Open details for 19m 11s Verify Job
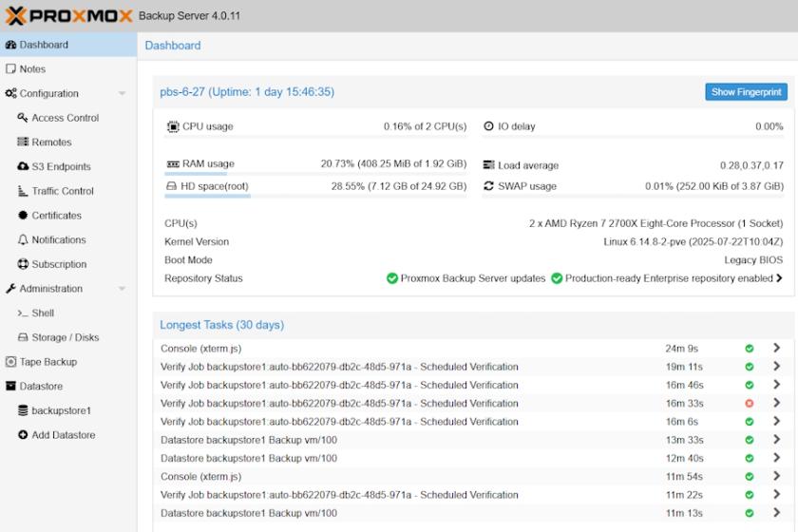The image size is (798, 532). pos(777,366)
